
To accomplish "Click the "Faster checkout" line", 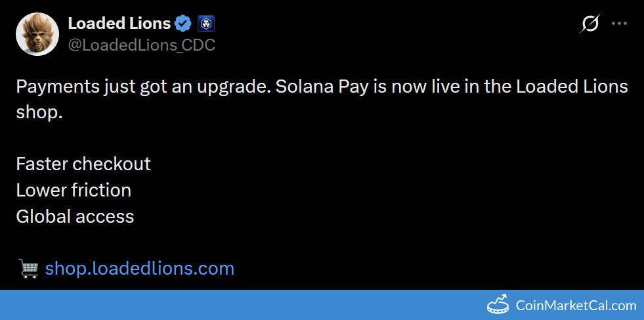I will [x=83, y=164].
